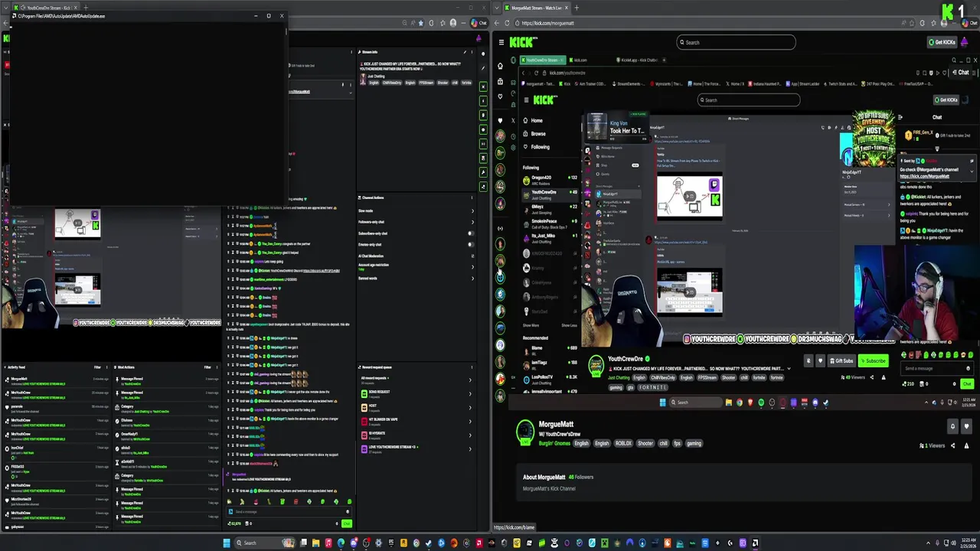
Task: Click the MorgueMatt channel name
Action: click(556, 424)
